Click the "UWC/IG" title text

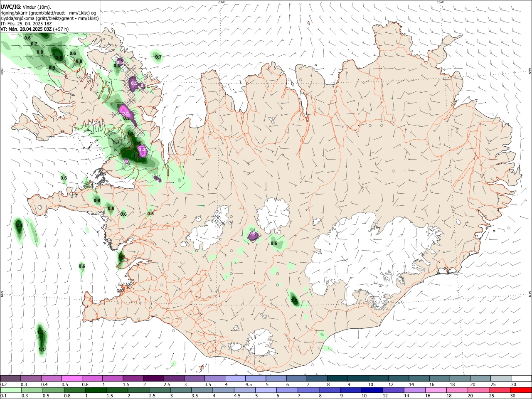10,6
